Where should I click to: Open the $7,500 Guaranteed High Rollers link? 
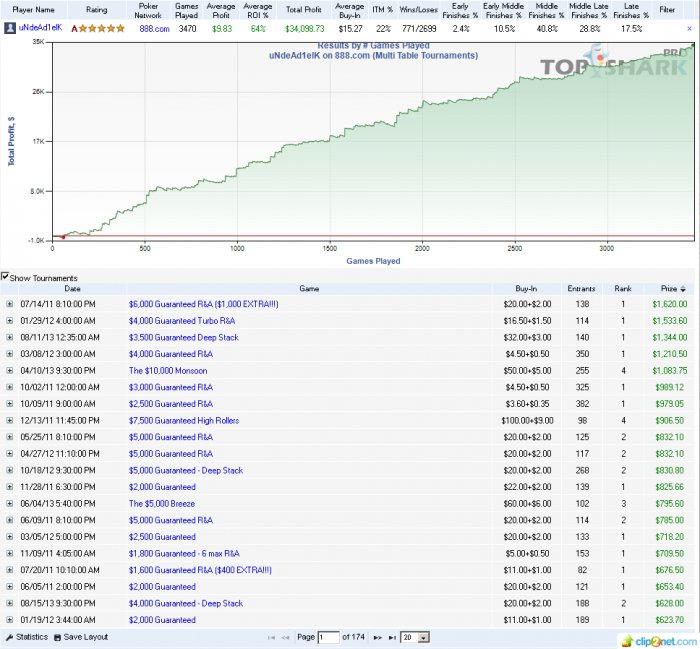pos(183,420)
